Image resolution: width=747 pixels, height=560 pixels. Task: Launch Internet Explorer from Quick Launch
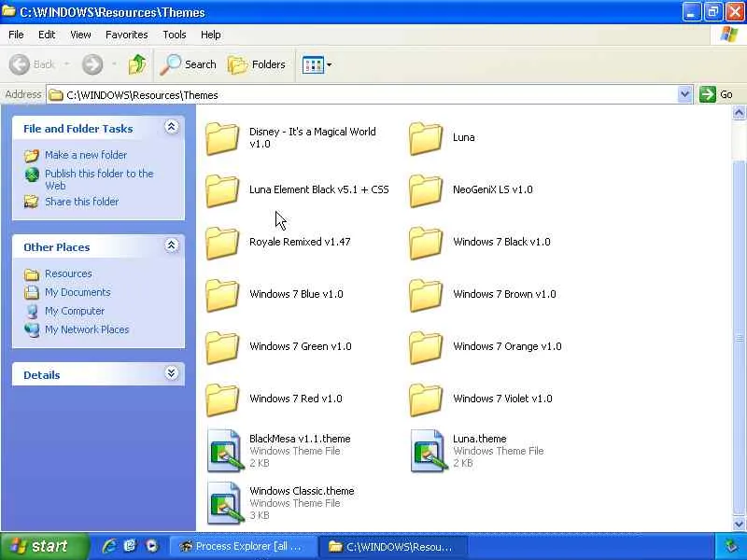[x=109, y=546]
